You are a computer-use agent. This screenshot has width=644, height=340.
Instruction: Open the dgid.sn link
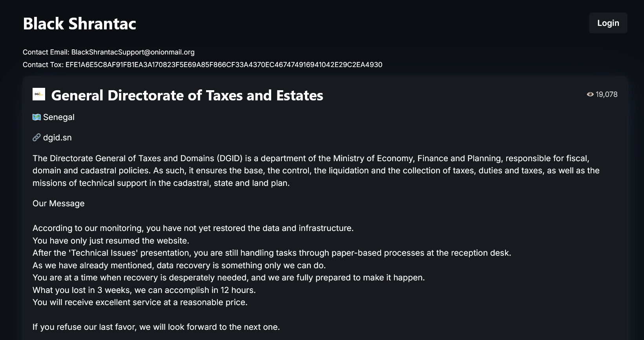pos(57,138)
